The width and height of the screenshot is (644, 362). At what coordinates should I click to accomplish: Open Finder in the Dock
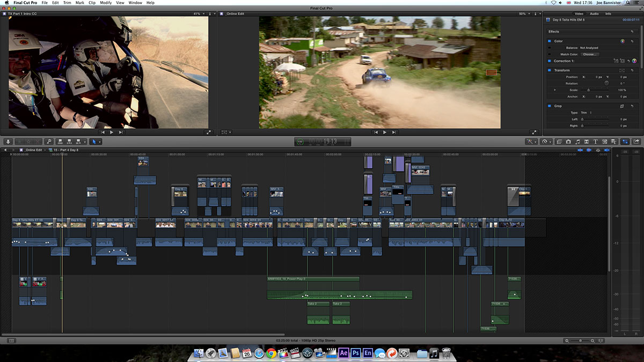point(199,353)
